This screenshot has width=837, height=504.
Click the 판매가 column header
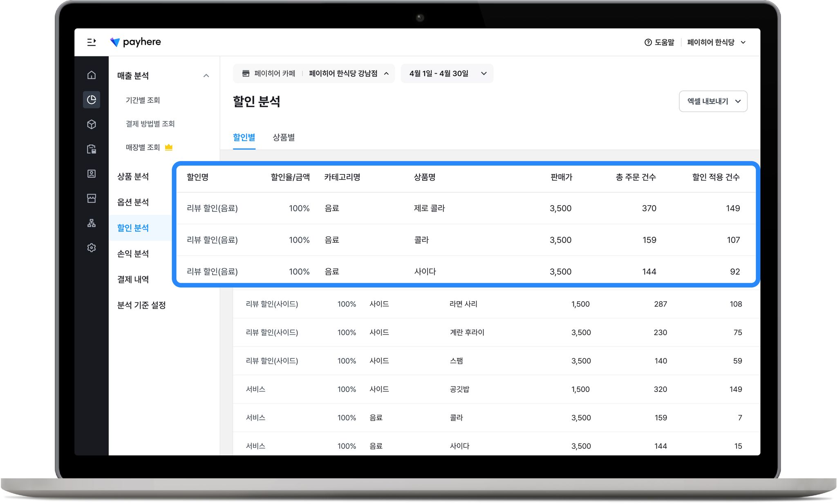[562, 177]
